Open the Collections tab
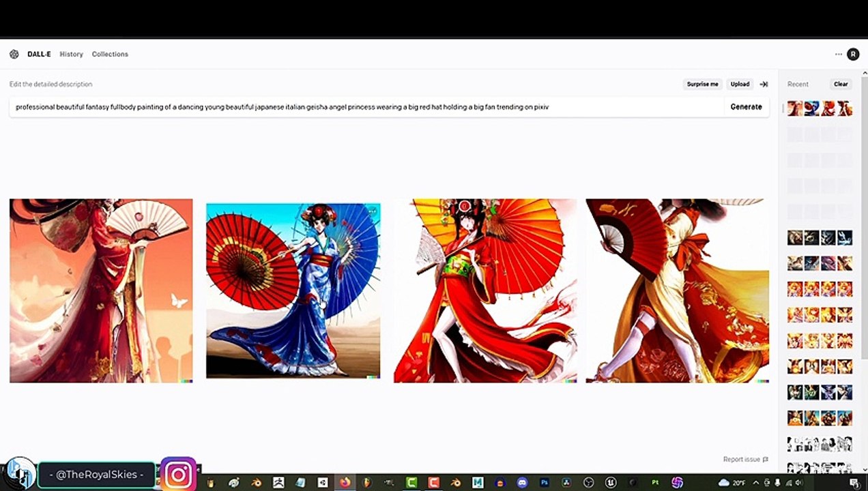Screen dimensions: 868x491 pos(110,54)
